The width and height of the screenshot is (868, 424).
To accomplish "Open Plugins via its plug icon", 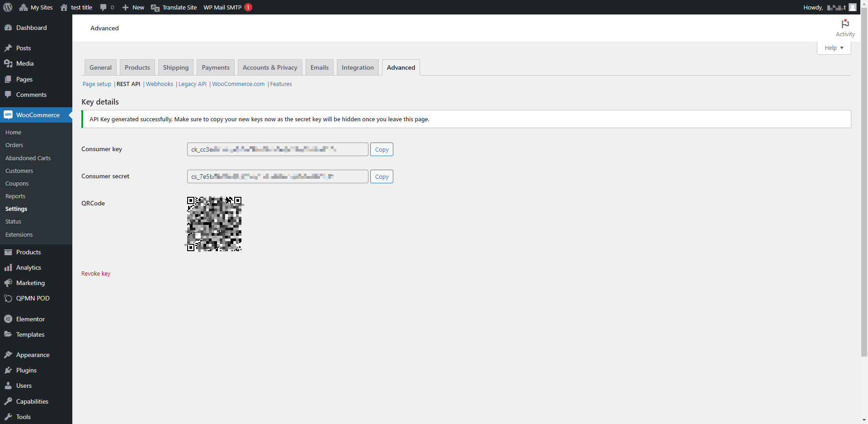I will 8,370.
